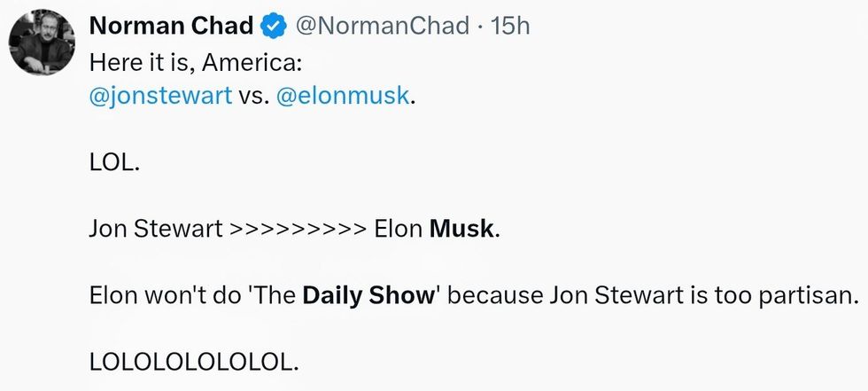The height and width of the screenshot is (391, 868).
Task: Click the word 'because' in the tweet
Action: (x=493, y=296)
